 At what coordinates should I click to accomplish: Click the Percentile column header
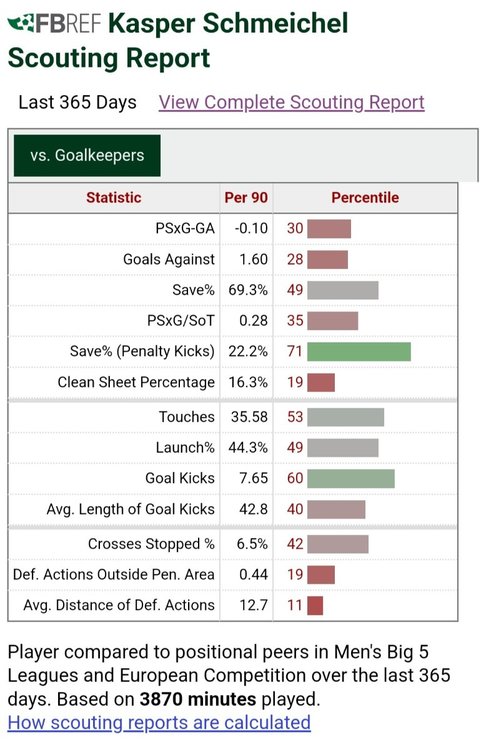point(365,198)
